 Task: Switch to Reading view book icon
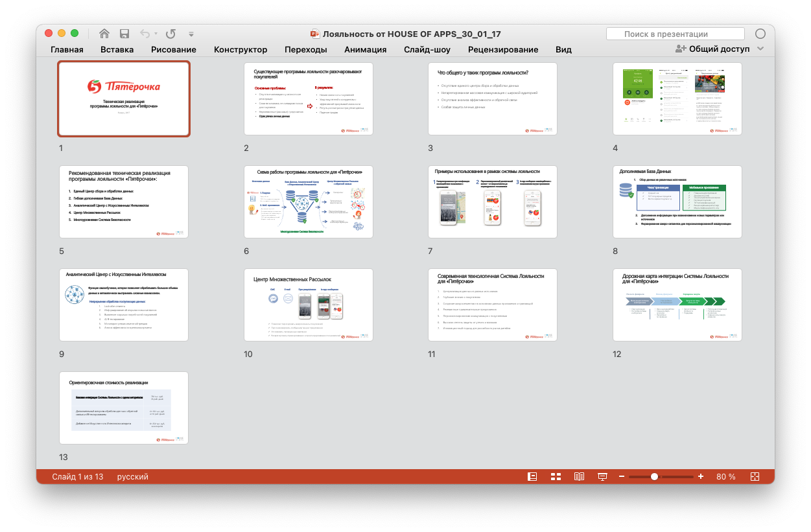[579, 476]
